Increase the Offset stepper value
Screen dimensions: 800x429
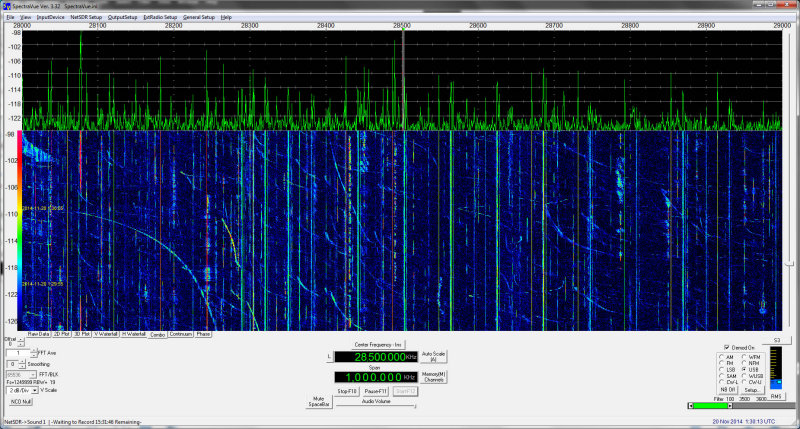click(21, 339)
